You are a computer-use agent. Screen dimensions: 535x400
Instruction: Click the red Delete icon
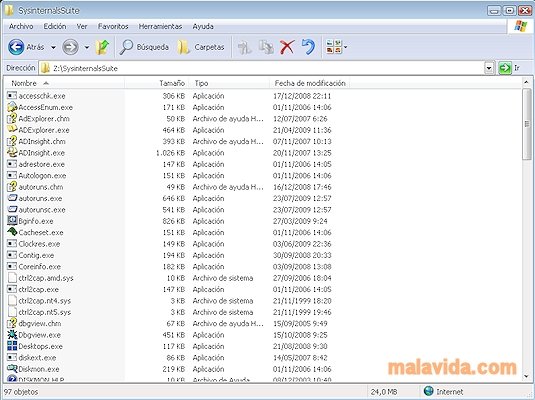287,47
